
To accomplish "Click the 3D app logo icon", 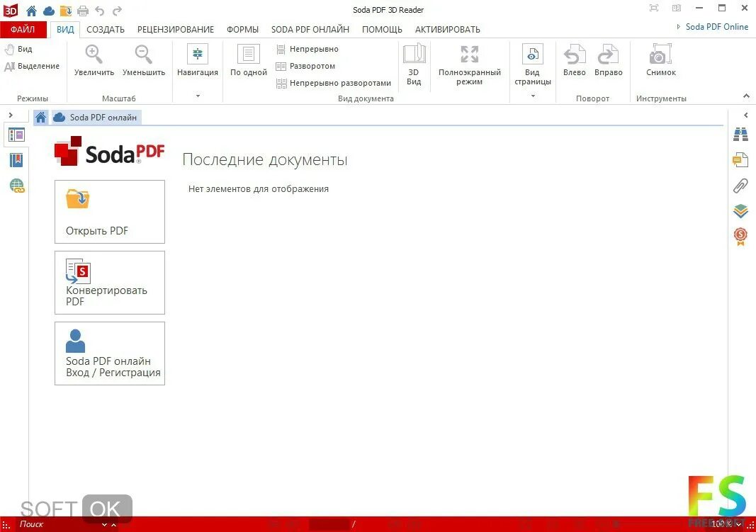I will tap(11, 10).
